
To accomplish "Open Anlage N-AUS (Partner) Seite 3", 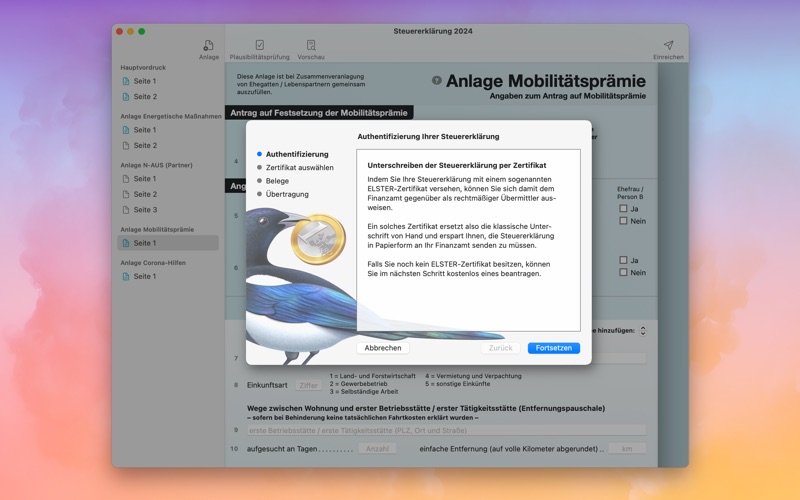I will 168,210.
